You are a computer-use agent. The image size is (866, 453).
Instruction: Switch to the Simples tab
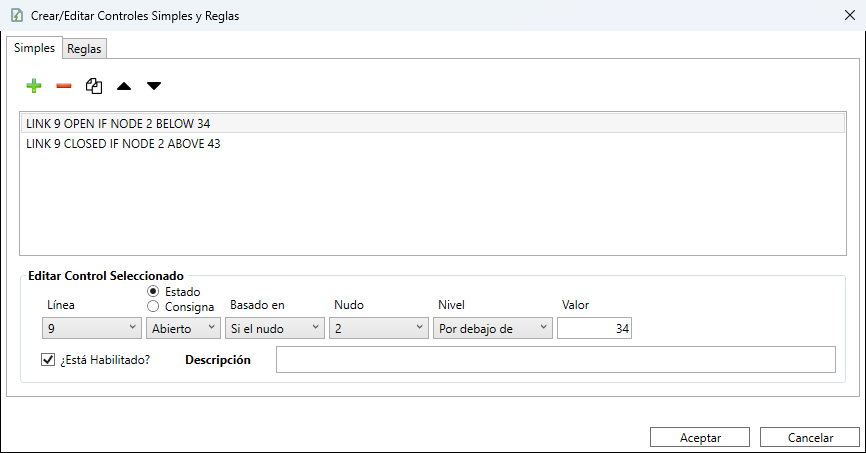click(34, 48)
